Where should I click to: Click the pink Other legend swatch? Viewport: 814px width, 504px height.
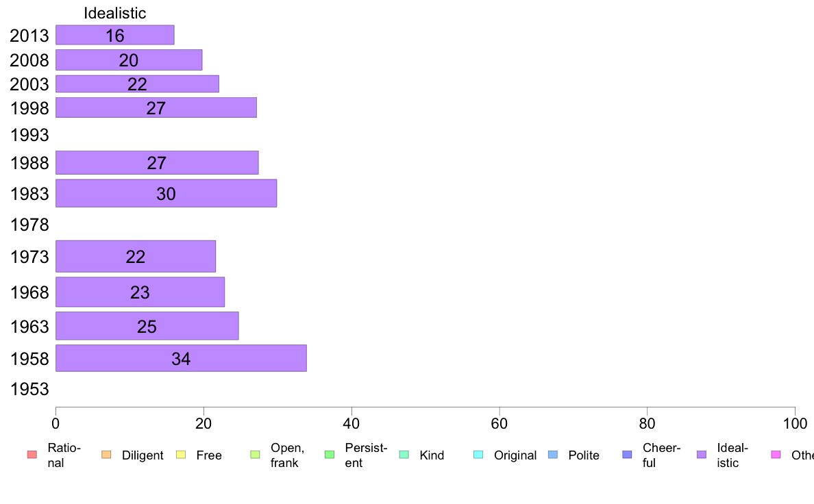click(776, 455)
